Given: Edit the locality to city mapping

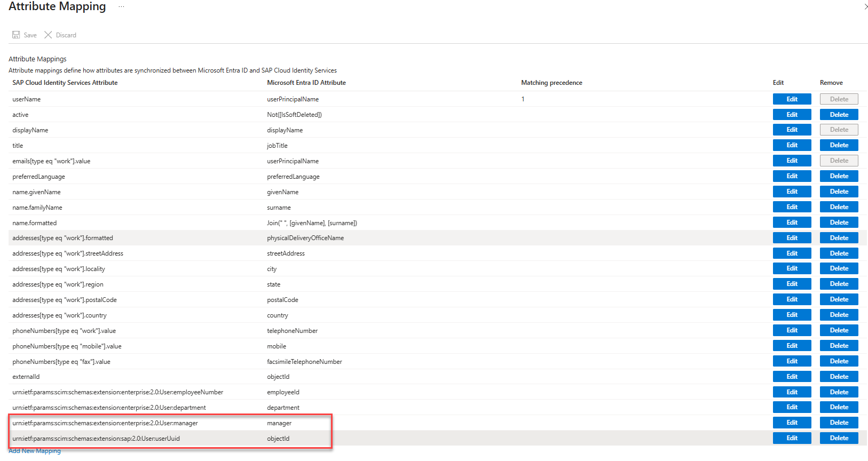Looking at the screenshot, I should [x=792, y=268].
